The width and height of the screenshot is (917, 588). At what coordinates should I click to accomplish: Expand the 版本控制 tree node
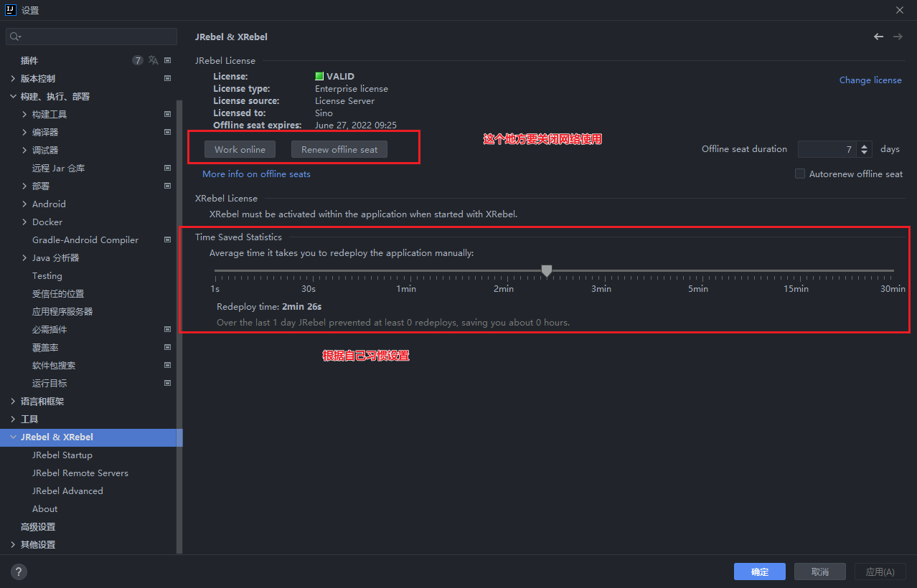coord(13,78)
